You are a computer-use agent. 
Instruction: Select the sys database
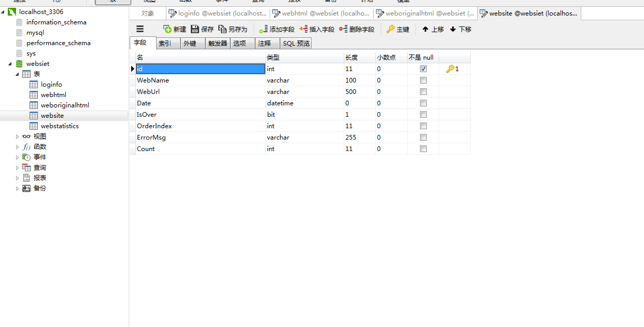pos(31,53)
